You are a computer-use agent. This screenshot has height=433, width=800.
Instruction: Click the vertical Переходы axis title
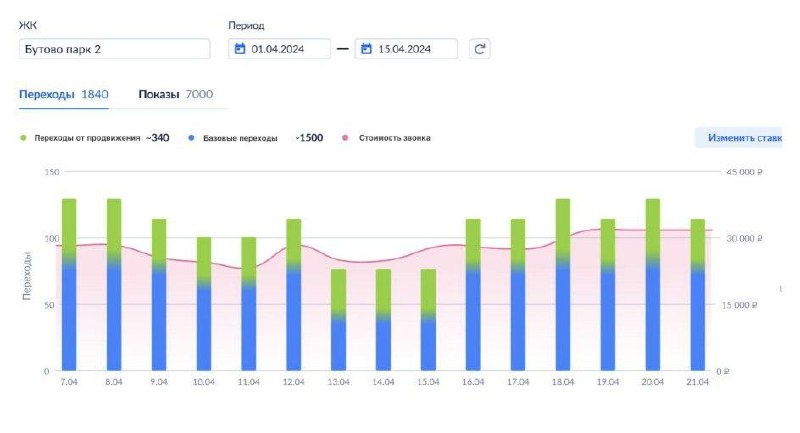click(x=27, y=275)
